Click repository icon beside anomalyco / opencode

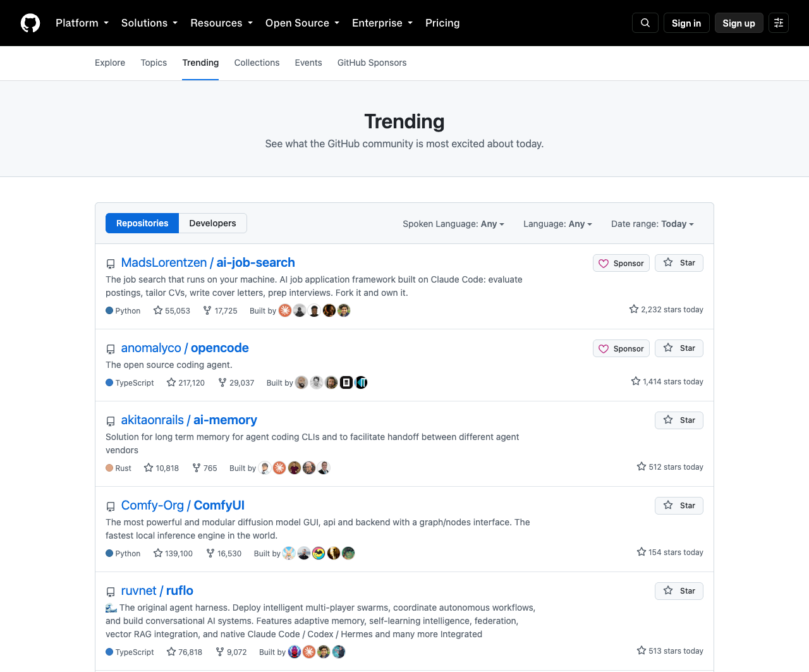[111, 349]
